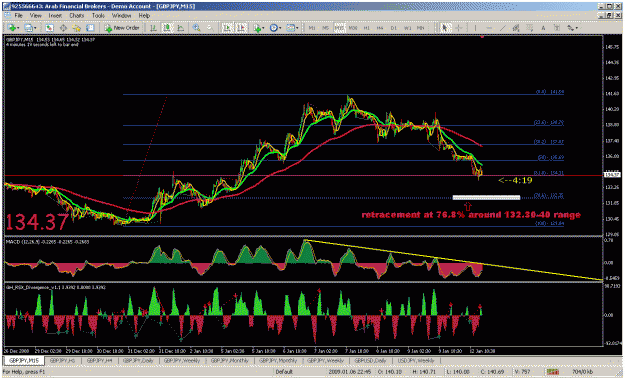Toggle chart shift from right border
Image resolution: width=625 pixels, height=378 pixels.
[x=241, y=28]
